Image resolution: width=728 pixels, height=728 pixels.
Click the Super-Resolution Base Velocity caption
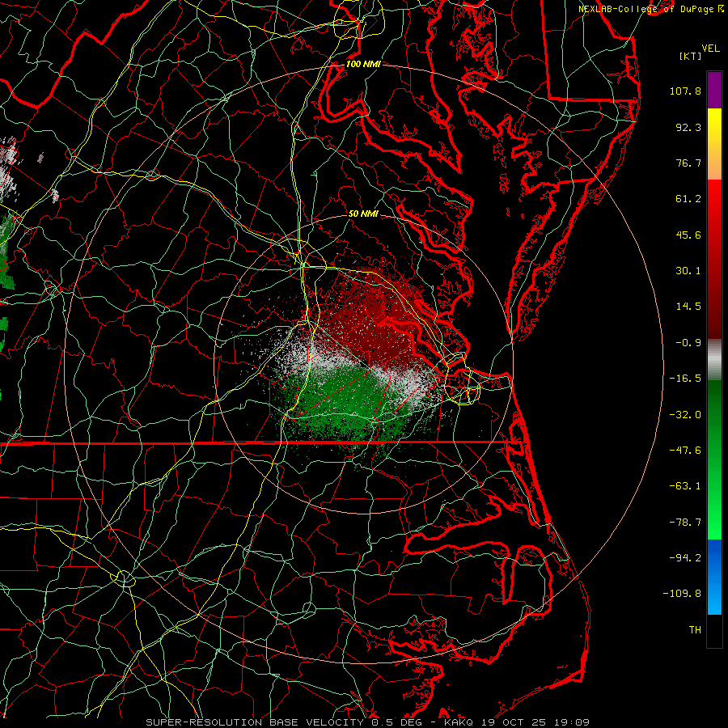pyautogui.click(x=368, y=722)
